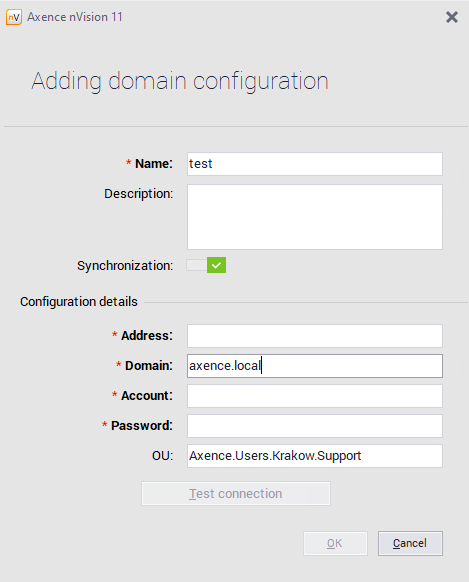
Task: Click the Axence nVision 11 title text
Action: pyautogui.click(x=75, y=17)
